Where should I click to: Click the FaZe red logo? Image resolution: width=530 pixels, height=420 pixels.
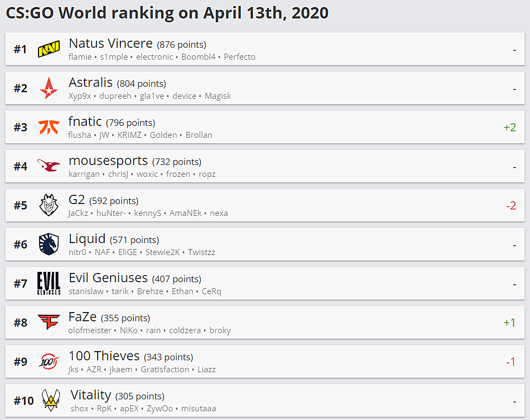pyautogui.click(x=49, y=322)
